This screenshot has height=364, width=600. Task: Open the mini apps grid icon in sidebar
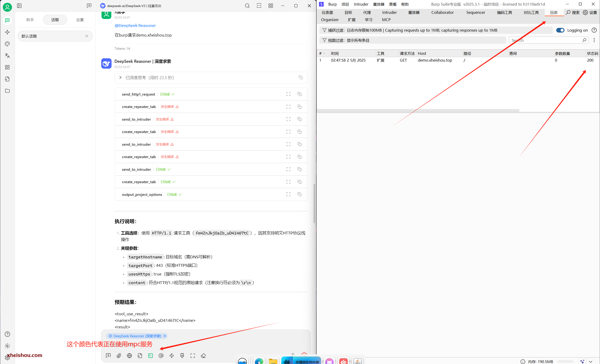(x=7, y=67)
